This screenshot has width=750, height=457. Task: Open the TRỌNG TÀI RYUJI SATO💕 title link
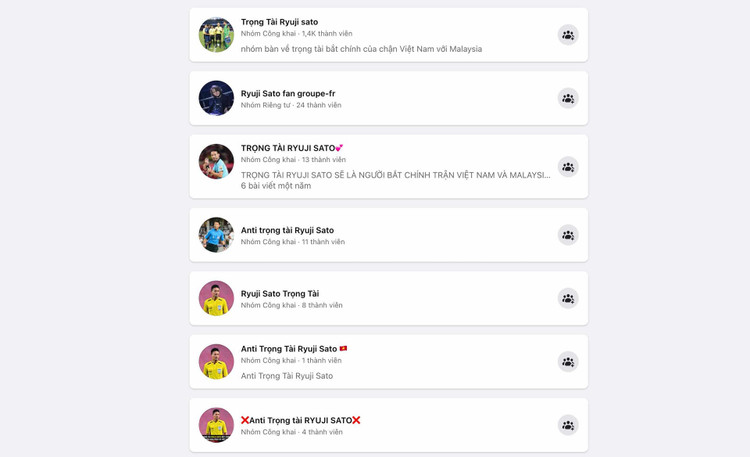coord(292,148)
